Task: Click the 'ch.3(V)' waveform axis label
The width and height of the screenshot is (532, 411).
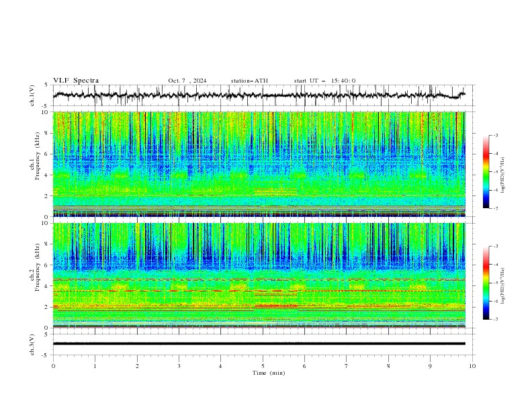Action: pos(32,345)
